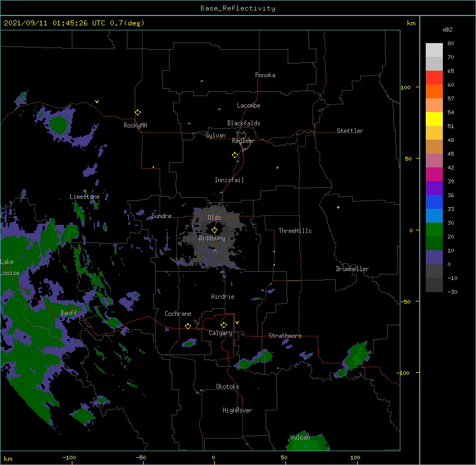Click the legend value -30 at bottom
476x465 pixels.
click(452, 292)
